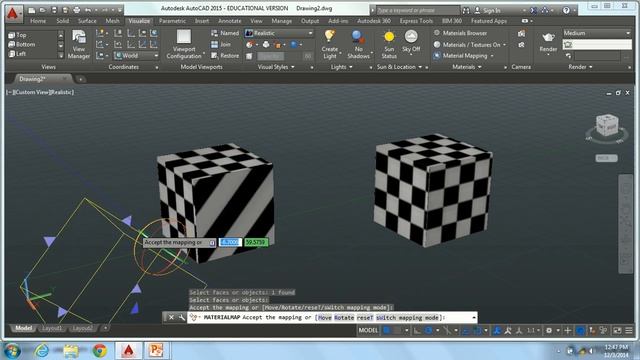640x360 pixels.
Task: Select the Top view
Action: (x=18, y=35)
